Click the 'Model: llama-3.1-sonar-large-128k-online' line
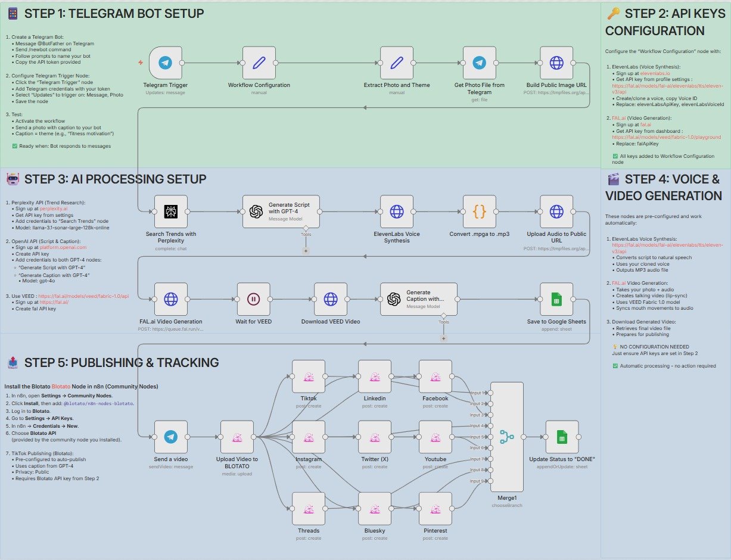 [x=63, y=228]
